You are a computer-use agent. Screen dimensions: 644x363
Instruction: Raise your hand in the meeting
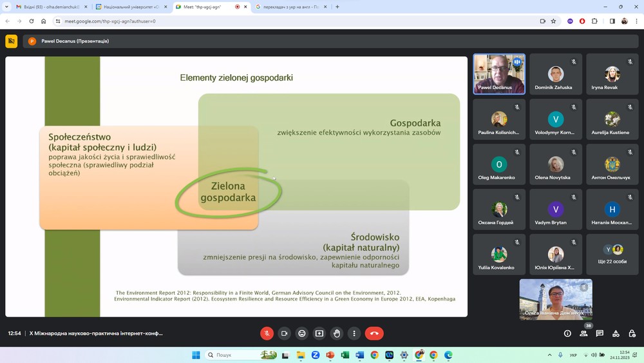click(336, 333)
